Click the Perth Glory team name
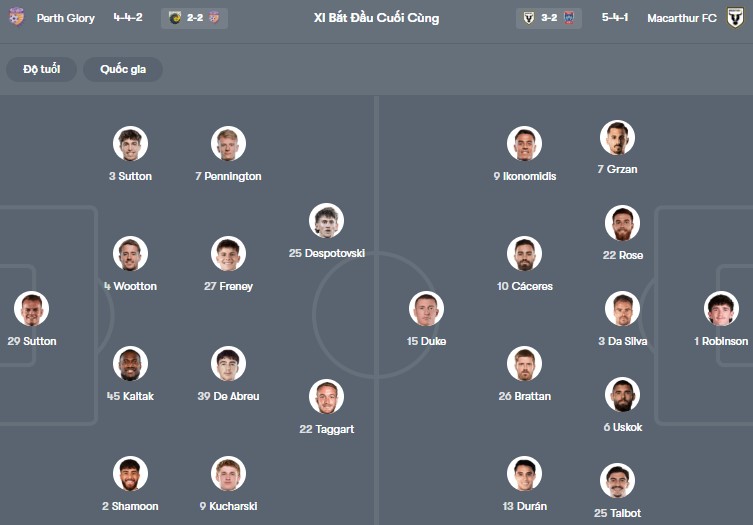This screenshot has width=753, height=525. (68, 18)
